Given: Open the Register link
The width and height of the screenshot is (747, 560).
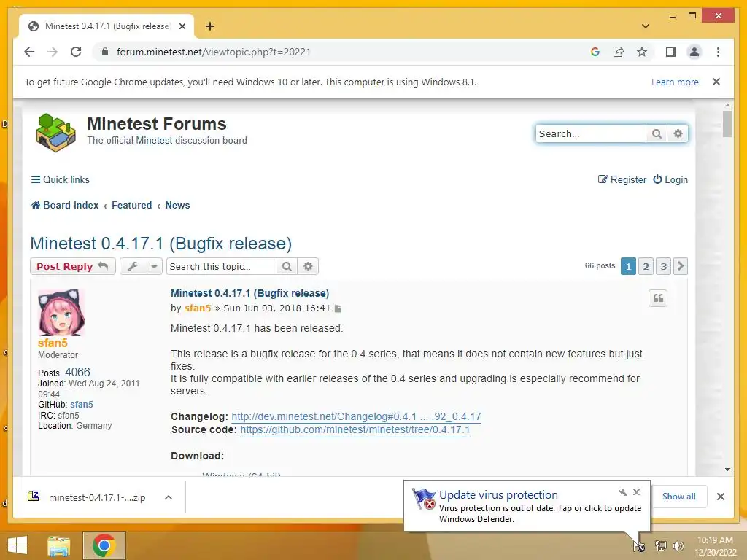Looking at the screenshot, I should [622, 179].
